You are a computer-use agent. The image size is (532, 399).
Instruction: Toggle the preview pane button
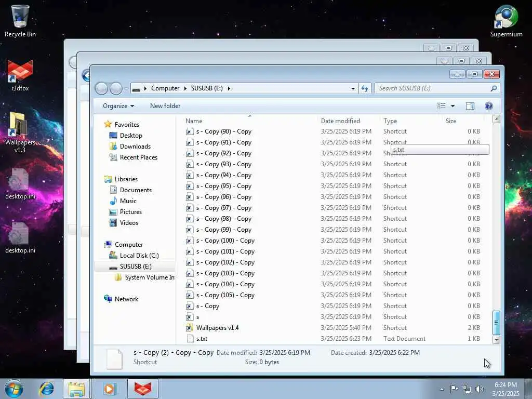point(470,106)
